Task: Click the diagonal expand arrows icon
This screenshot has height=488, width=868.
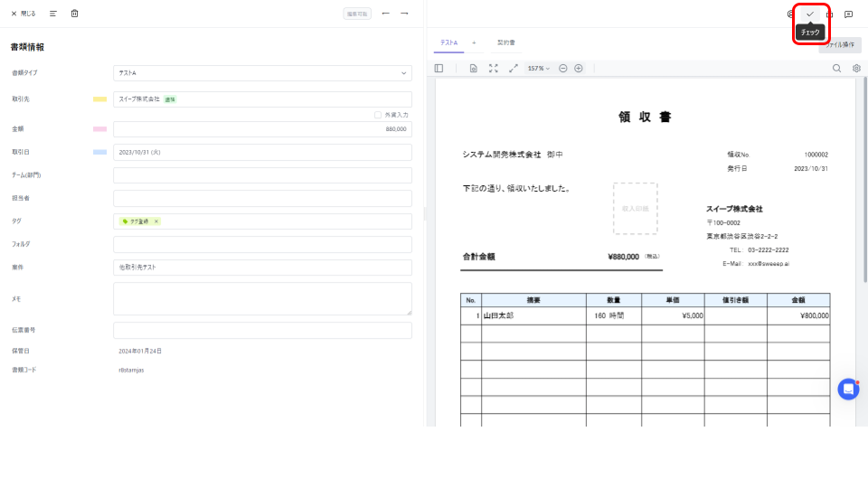Action: coord(514,69)
